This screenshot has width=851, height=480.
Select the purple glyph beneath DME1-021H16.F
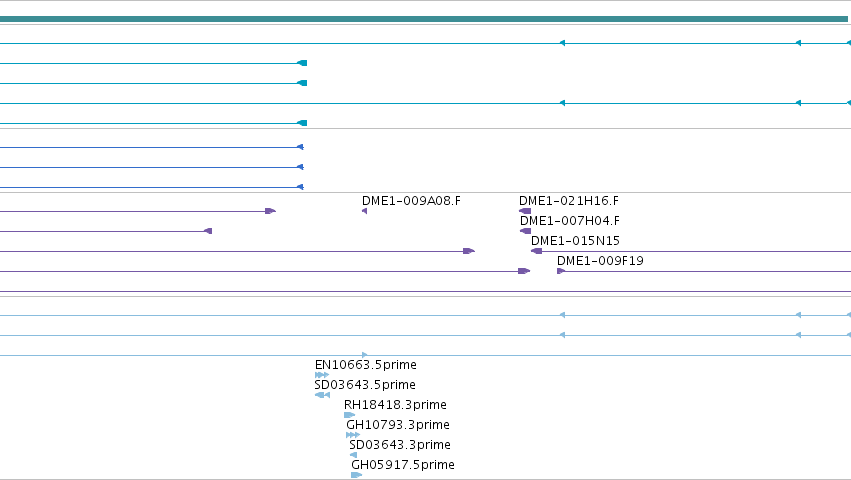tap(525, 211)
